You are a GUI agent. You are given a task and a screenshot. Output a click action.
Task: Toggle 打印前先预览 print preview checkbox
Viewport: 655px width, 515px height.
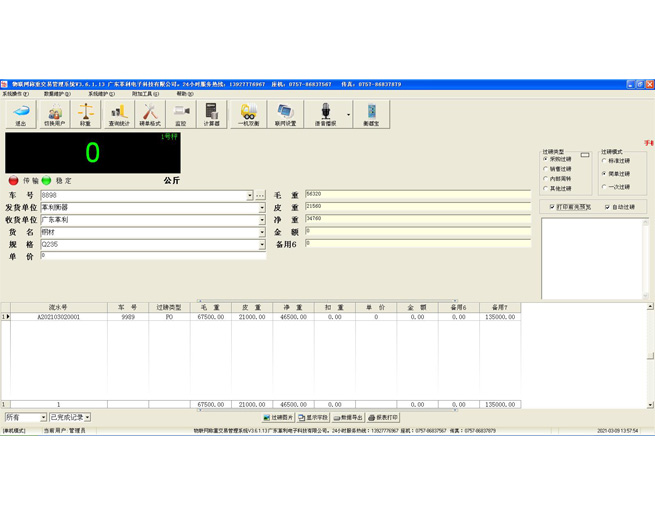[x=553, y=207]
